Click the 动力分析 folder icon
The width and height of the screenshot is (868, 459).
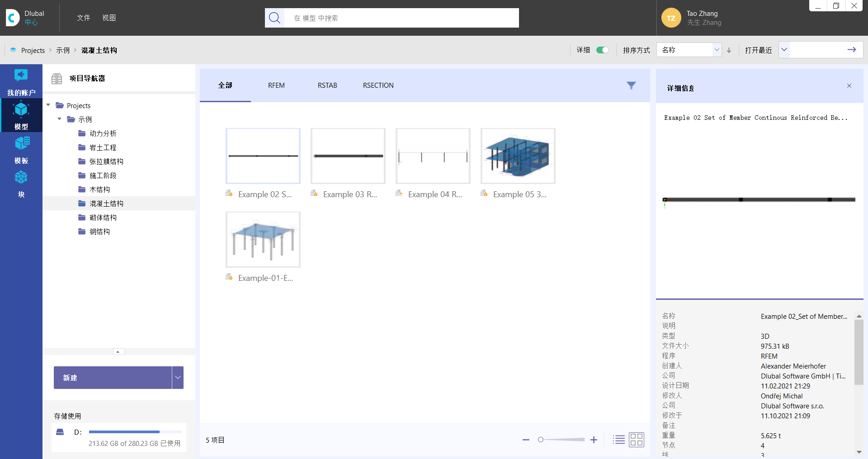pos(82,133)
